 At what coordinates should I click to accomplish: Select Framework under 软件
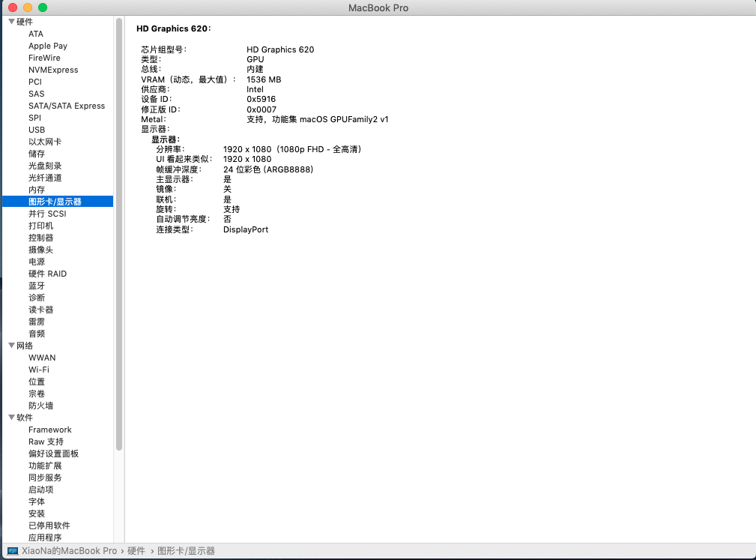point(49,430)
